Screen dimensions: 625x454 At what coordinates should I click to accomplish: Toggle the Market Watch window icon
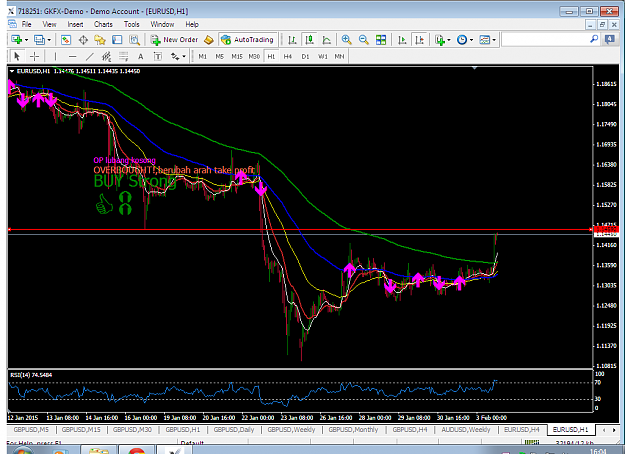66,39
